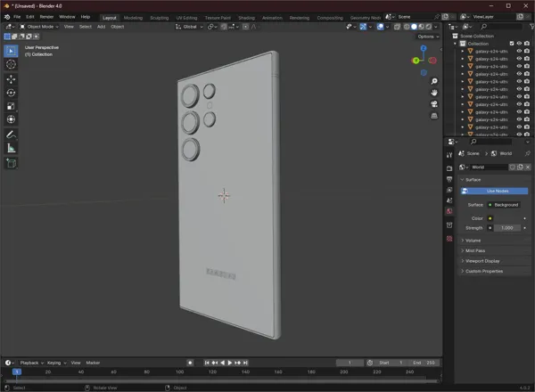Hide first galaxy-s24-ultra object in viewport

tap(519, 51)
